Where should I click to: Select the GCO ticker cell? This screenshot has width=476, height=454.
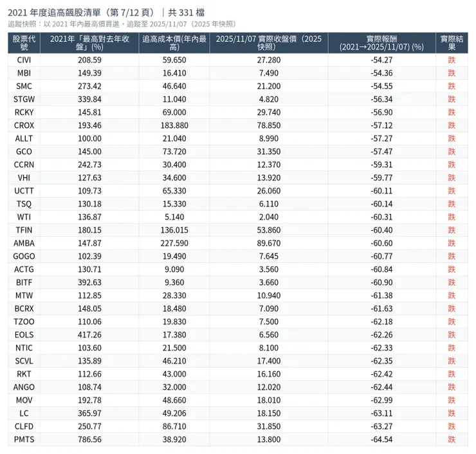point(24,151)
